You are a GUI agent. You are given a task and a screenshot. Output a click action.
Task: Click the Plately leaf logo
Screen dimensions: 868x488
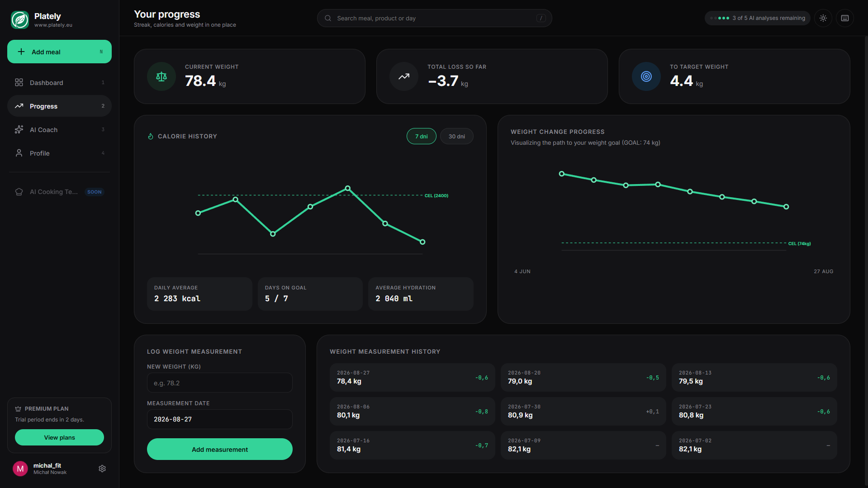[20, 20]
